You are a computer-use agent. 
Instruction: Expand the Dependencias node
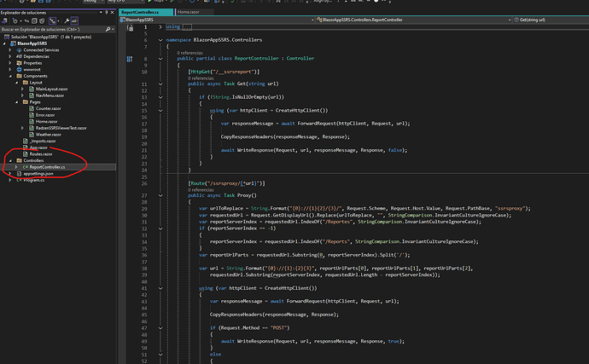coord(10,56)
